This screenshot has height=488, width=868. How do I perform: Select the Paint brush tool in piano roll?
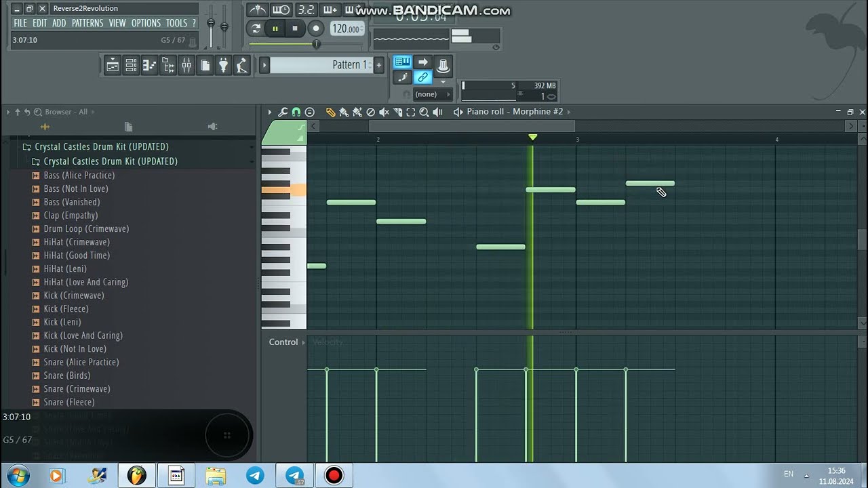pos(344,112)
